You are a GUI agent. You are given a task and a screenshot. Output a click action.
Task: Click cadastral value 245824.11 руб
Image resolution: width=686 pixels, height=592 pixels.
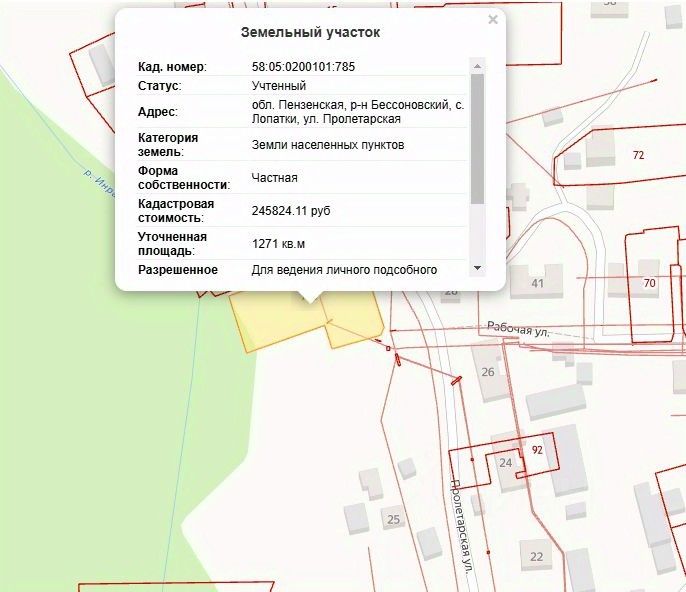pos(291,211)
